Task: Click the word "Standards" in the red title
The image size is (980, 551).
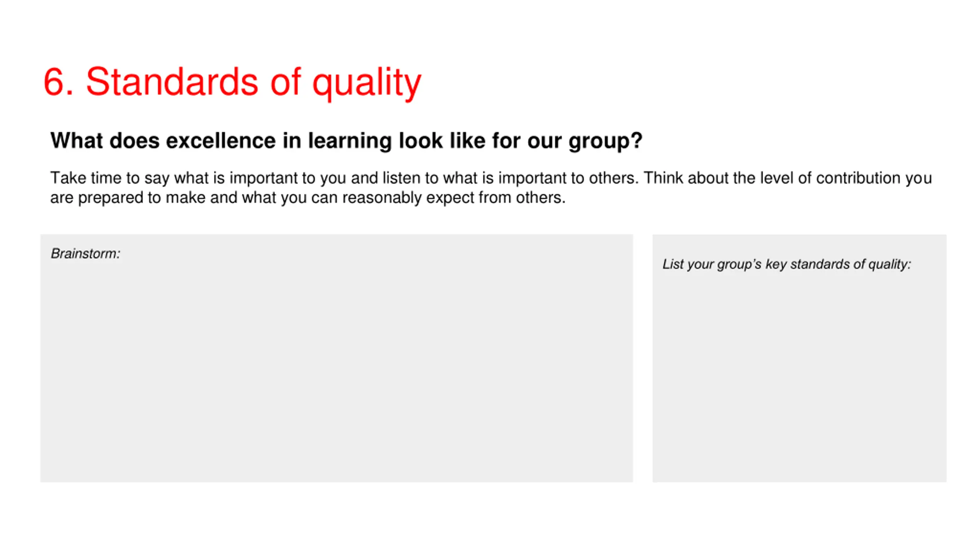Action: pos(172,82)
